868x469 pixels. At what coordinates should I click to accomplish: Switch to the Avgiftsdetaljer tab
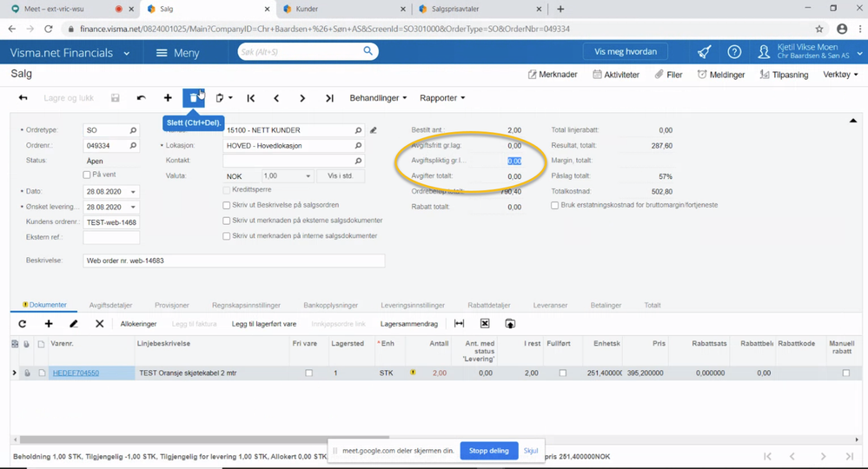pos(110,306)
